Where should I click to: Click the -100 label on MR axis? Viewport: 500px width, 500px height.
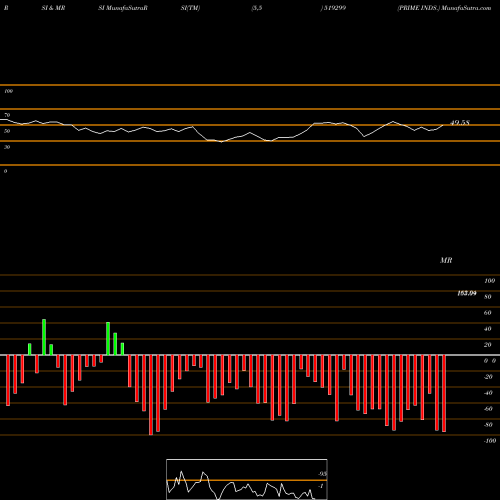(490, 441)
